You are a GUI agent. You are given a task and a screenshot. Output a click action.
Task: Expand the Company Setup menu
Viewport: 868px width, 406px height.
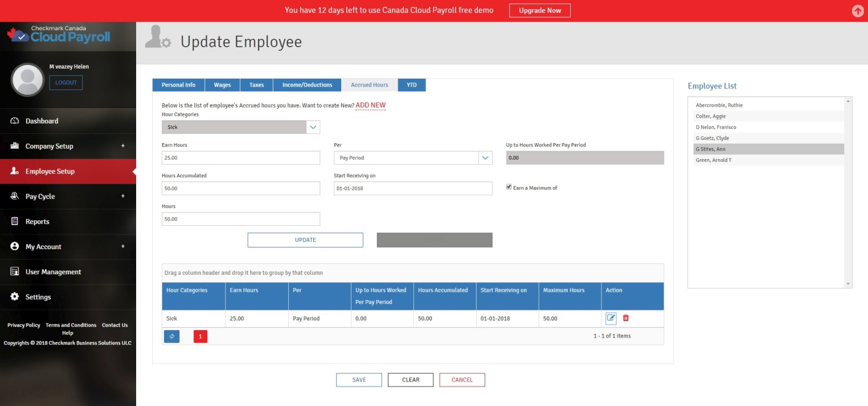pos(122,146)
